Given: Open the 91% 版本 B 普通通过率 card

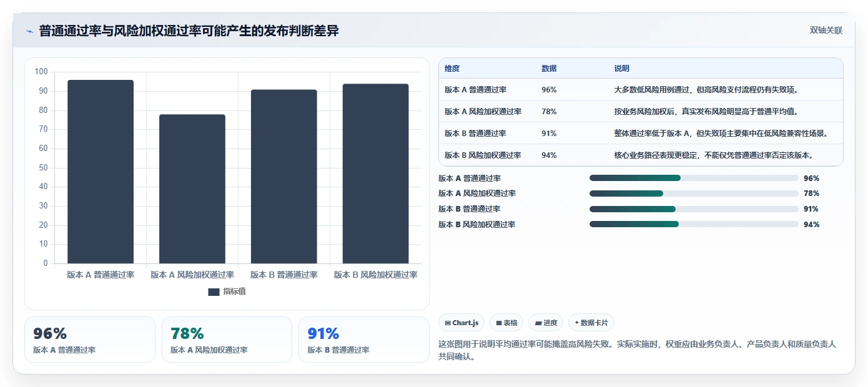Looking at the screenshot, I should point(364,340).
